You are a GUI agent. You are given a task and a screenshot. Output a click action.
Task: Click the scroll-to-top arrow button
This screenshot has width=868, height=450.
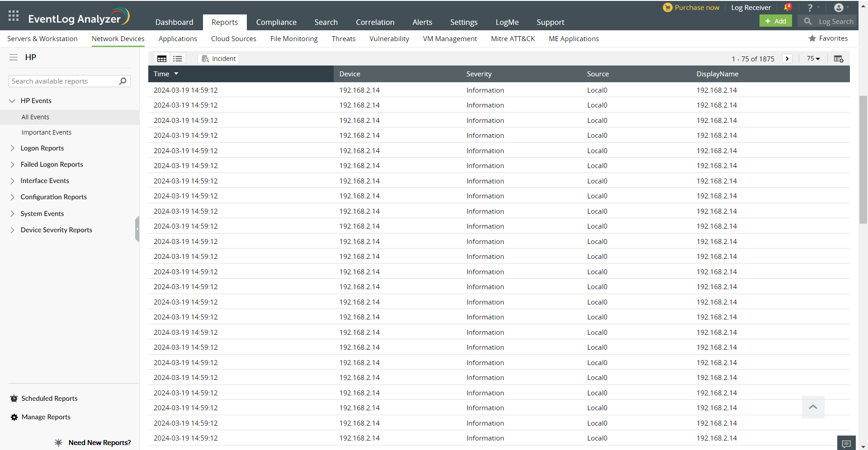point(813,407)
